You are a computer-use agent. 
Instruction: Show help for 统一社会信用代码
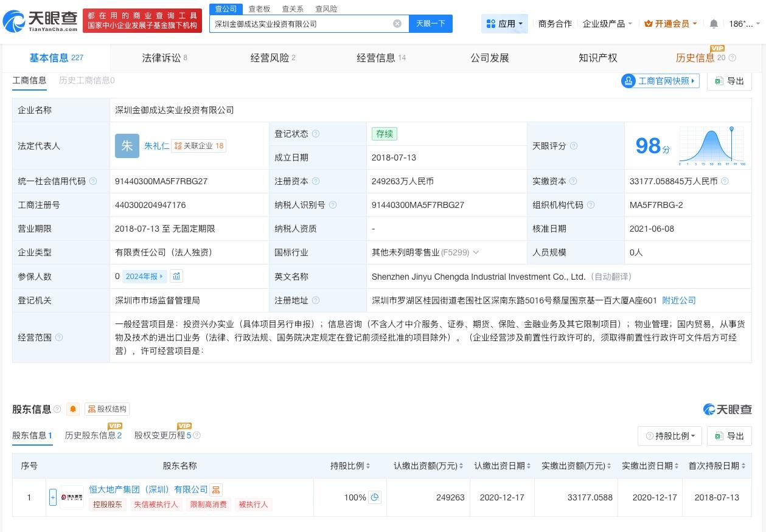93,181
